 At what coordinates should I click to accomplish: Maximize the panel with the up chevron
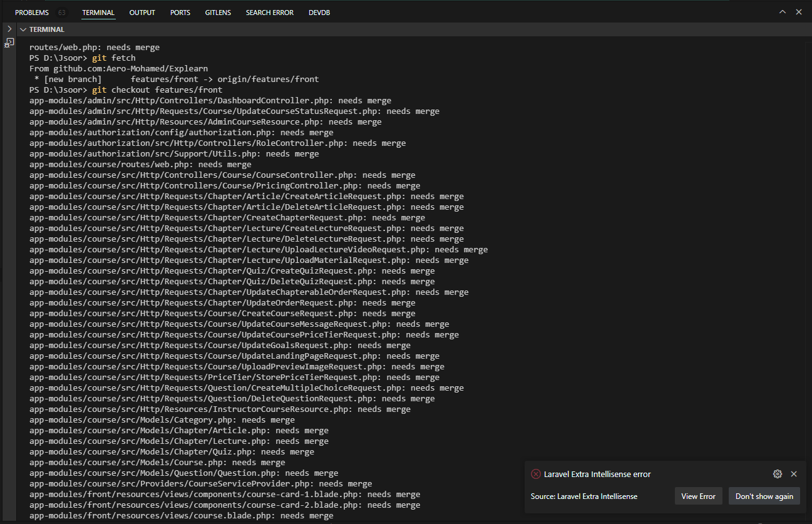tap(782, 12)
